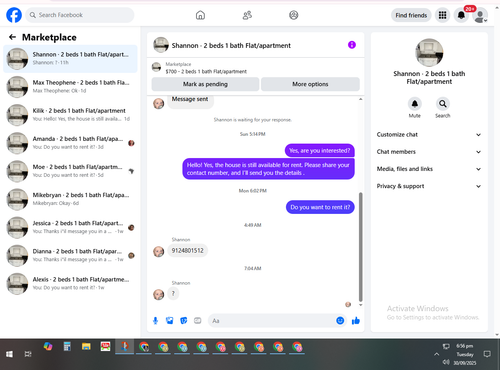The image size is (500, 370).
Task: Open the Jessica conversation
Action: (x=70, y=227)
